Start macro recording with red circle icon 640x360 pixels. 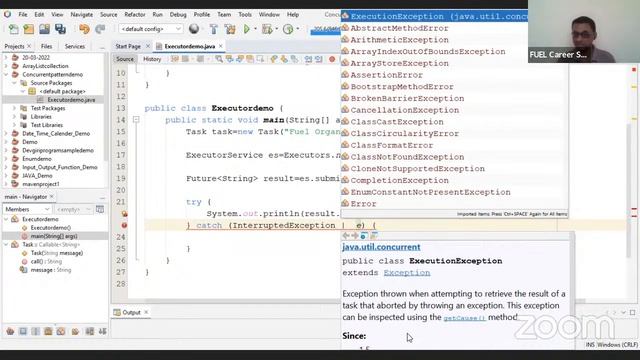coord(332,59)
